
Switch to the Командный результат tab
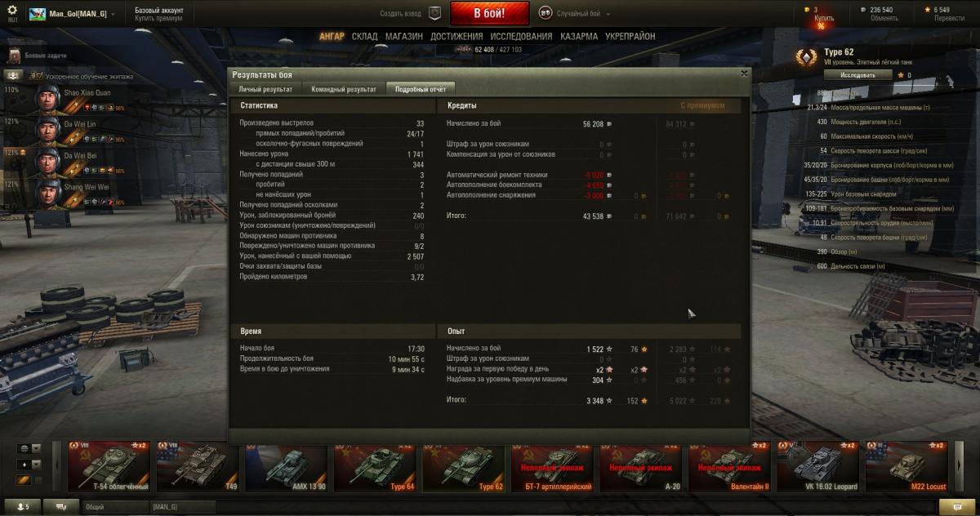[350, 88]
